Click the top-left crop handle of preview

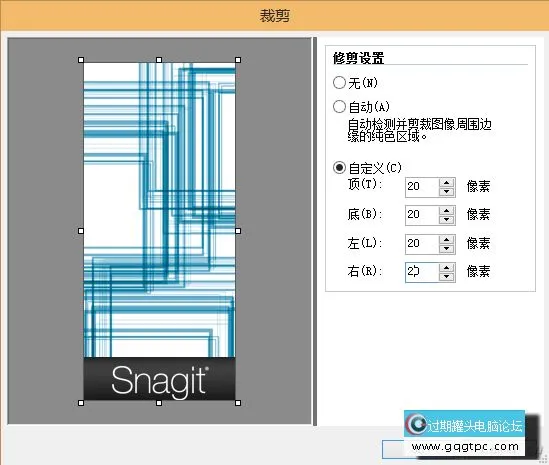tap(81, 60)
